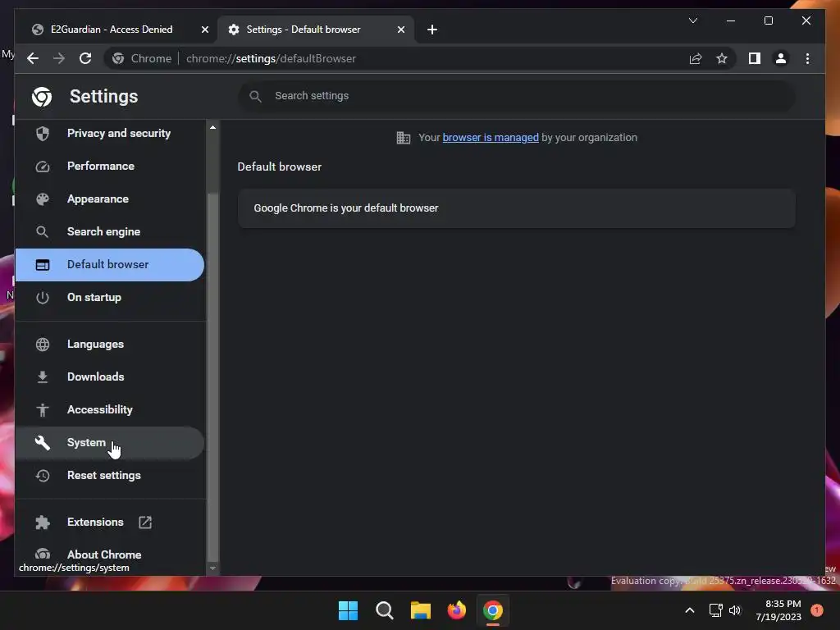Open File Explorer from the taskbar
Image resolution: width=840 pixels, height=630 pixels.
(421, 610)
